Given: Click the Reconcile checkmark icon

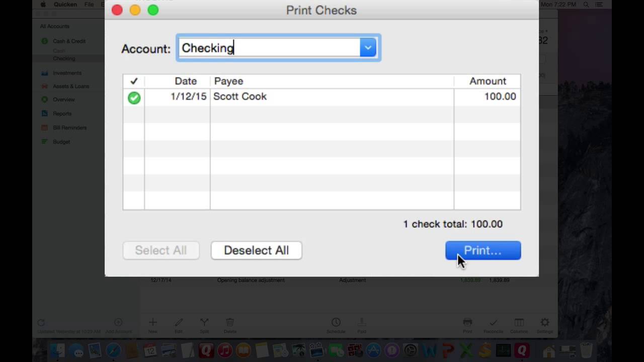Looking at the screenshot, I should pos(493,322).
